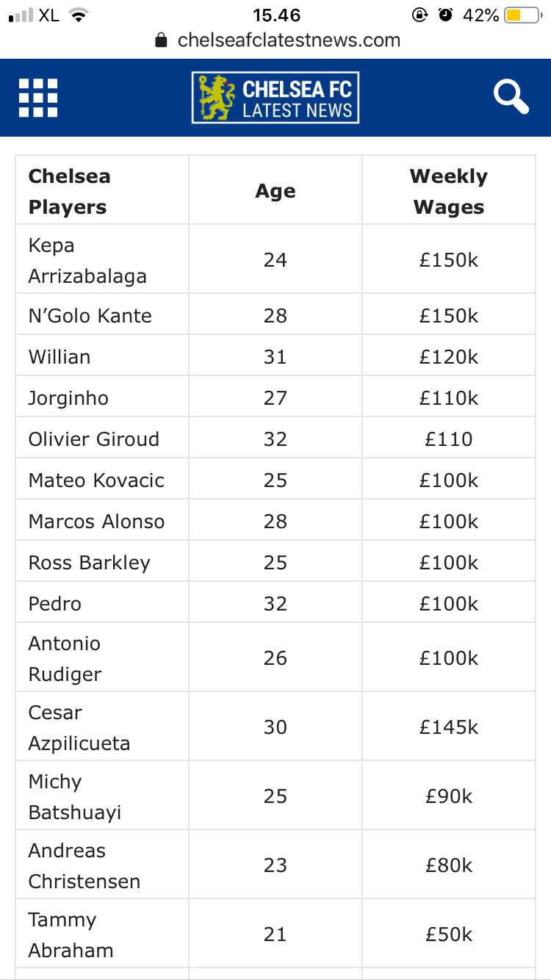
Task: Open the grid menu icon
Action: [38, 98]
